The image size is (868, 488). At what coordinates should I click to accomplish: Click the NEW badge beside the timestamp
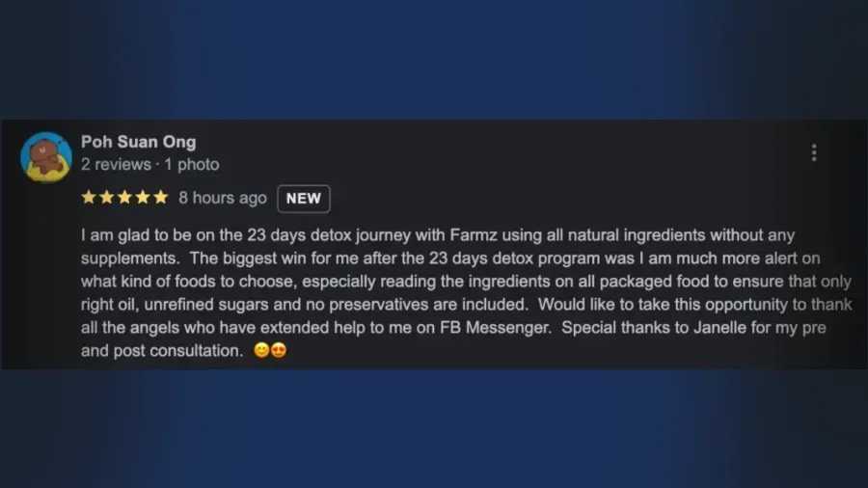click(x=304, y=199)
